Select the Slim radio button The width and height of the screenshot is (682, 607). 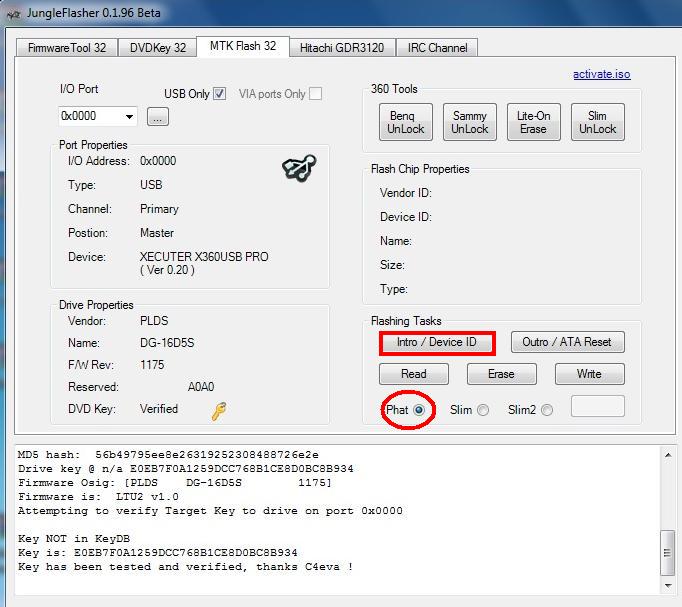[483, 410]
